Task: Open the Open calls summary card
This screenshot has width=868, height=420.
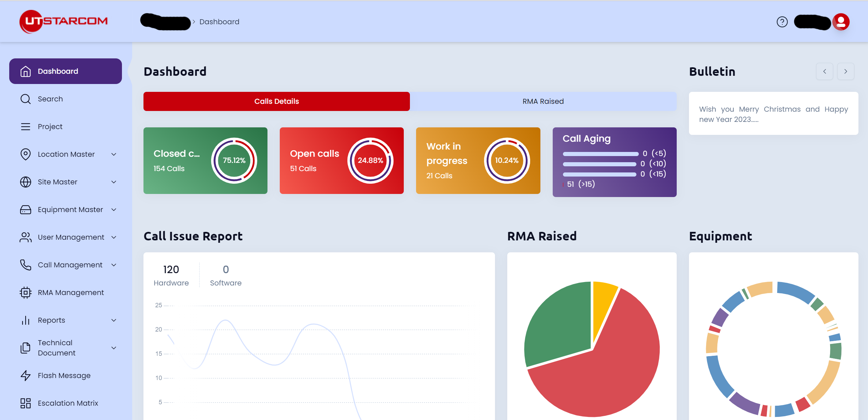Action: coord(341,160)
